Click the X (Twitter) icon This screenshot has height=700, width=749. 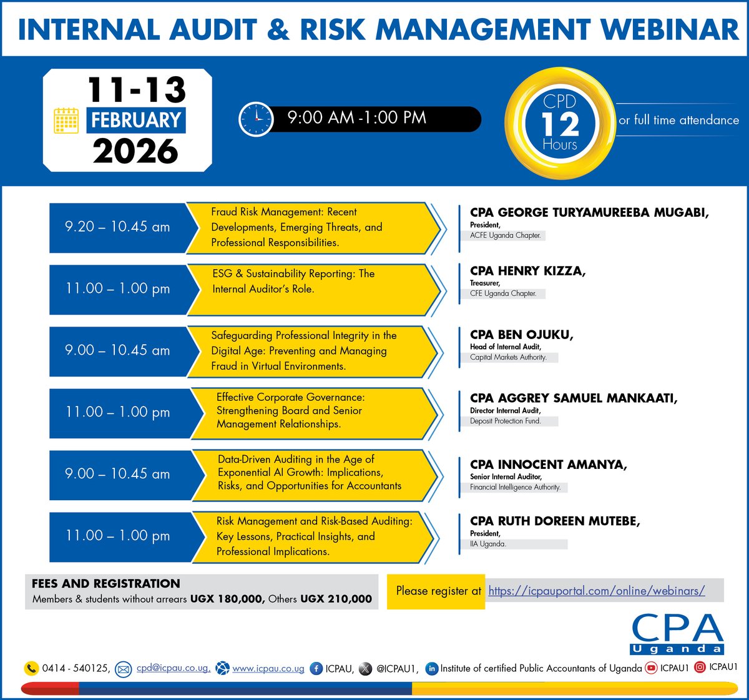coord(365,668)
